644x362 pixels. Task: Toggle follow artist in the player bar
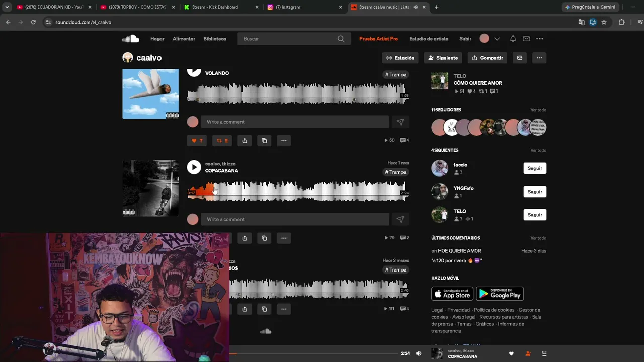click(528, 354)
